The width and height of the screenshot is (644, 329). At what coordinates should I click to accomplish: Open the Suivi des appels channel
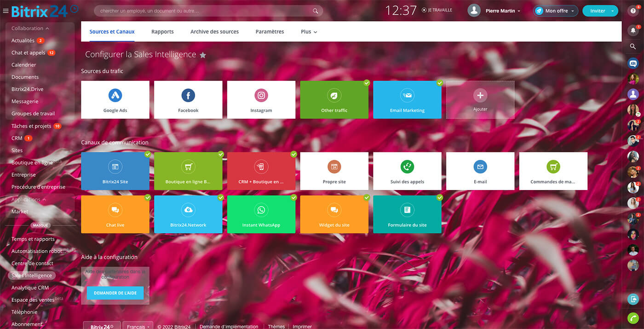pos(407,171)
